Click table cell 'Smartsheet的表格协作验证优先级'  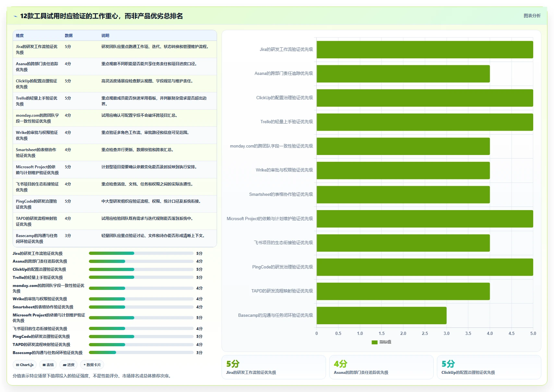(37, 152)
